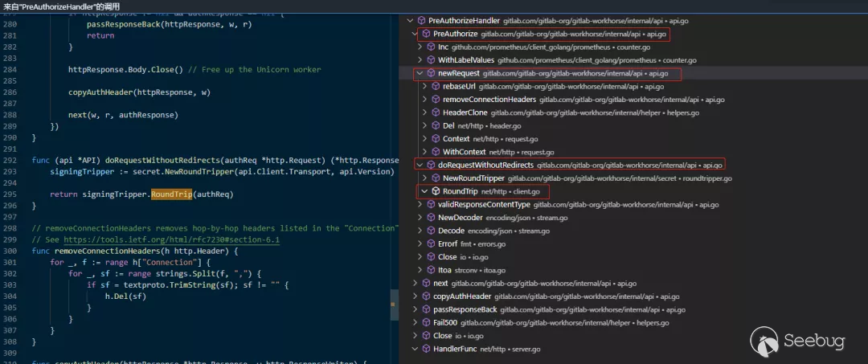Expand the WithLabelValues node arrow
The width and height of the screenshot is (868, 364).
point(420,60)
